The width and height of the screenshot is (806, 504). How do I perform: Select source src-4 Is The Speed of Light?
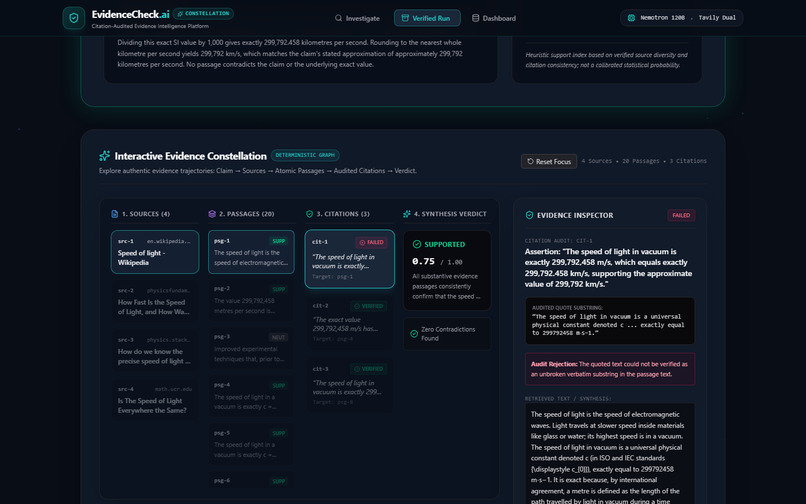(x=155, y=400)
